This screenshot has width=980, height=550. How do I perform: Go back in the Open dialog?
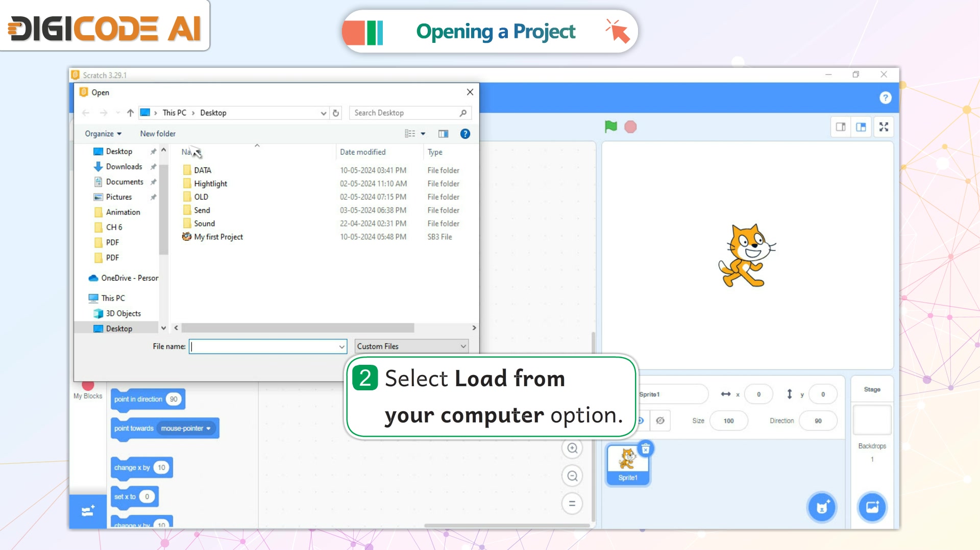coord(86,113)
